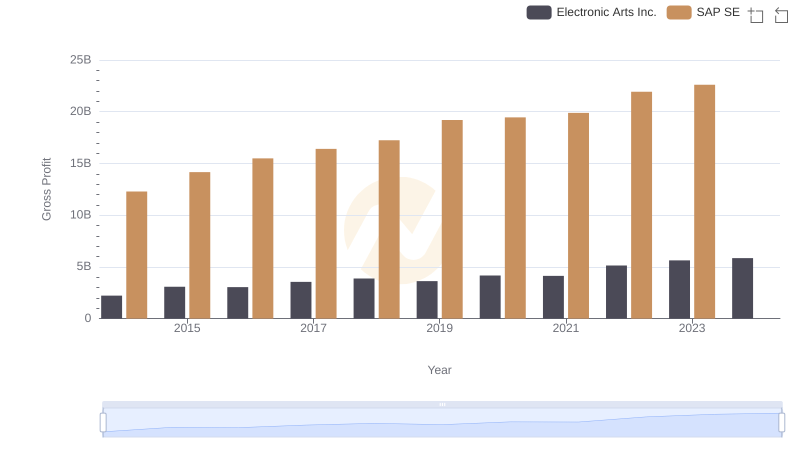Click the 2017 x-axis label
This screenshot has width=800, height=461.
(313, 328)
